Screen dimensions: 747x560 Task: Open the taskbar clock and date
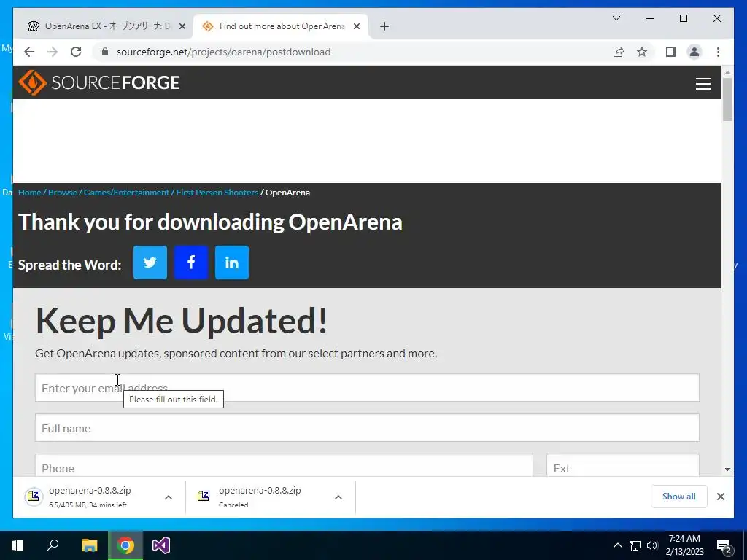pyautogui.click(x=684, y=545)
